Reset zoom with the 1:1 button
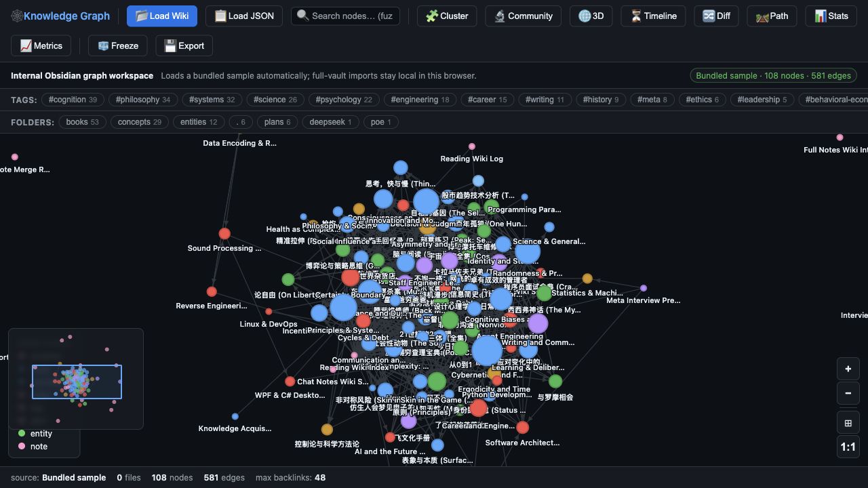868x488 pixels. pos(848,447)
